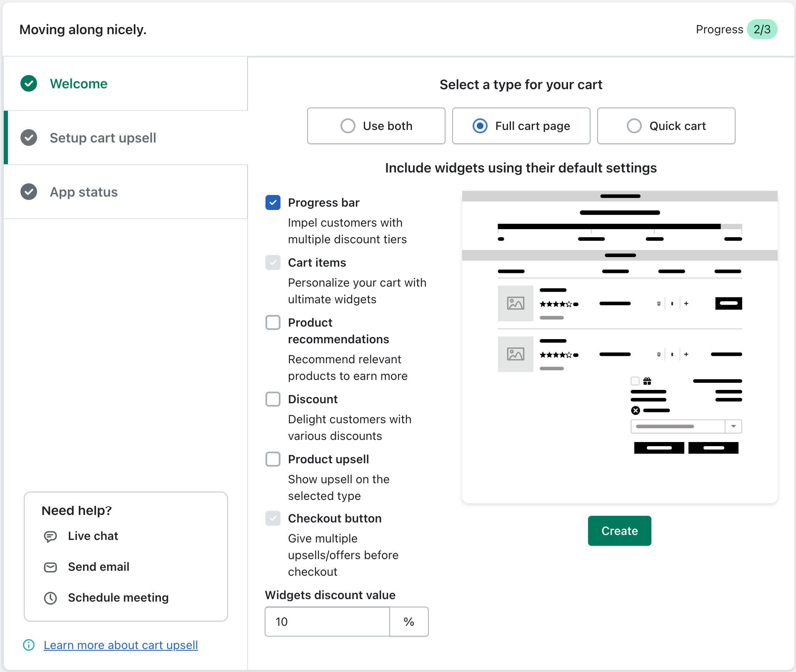Click the Schedule meeting clock icon
Viewport: 796px width, 672px height.
click(x=50, y=598)
